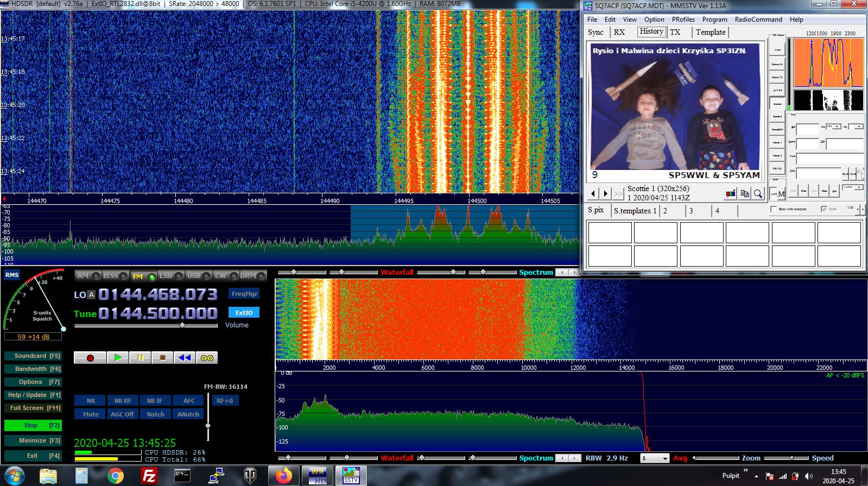Screen dimensions: 868x486
Task: Switch to the Template tab in MMSSTV
Action: coord(711,32)
